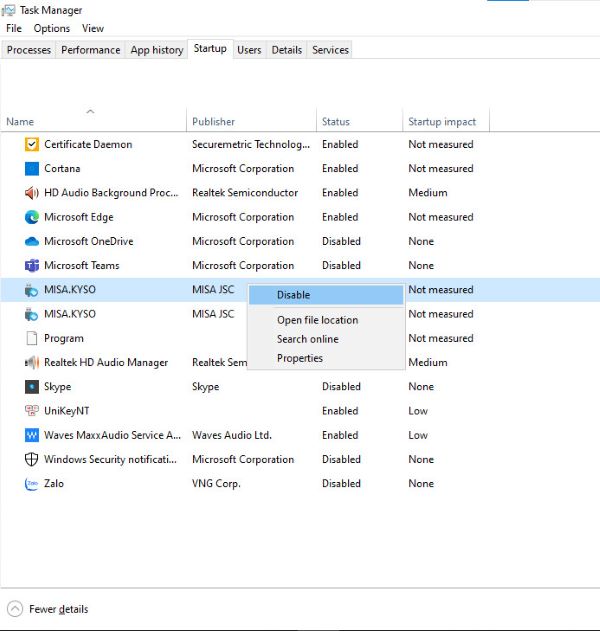Image resolution: width=600 pixels, height=631 pixels.
Task: Select the Windows Security notificati... name
Action: tap(110, 459)
